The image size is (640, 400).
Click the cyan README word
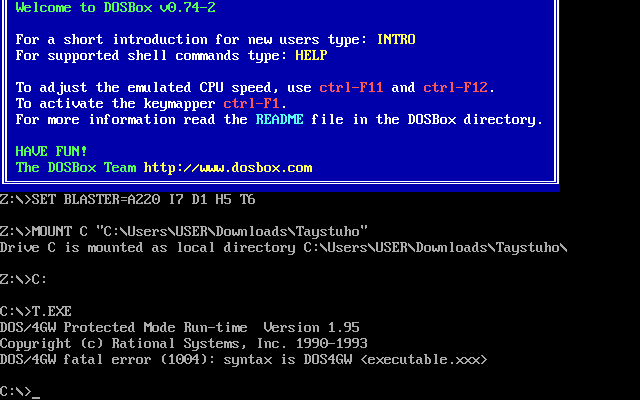280,119
